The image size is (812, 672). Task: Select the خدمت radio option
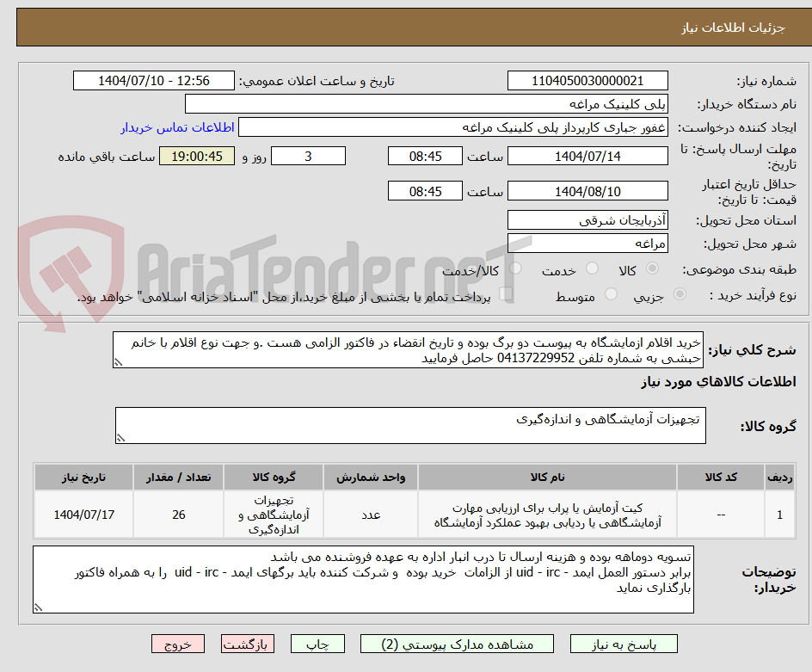click(x=592, y=268)
